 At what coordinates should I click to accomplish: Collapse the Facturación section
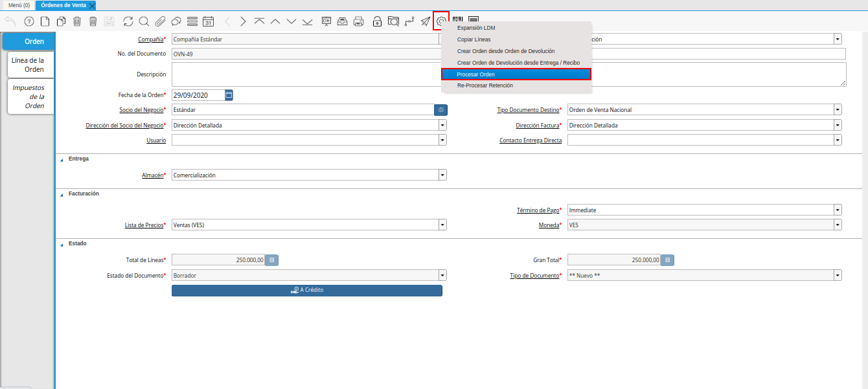[62, 194]
